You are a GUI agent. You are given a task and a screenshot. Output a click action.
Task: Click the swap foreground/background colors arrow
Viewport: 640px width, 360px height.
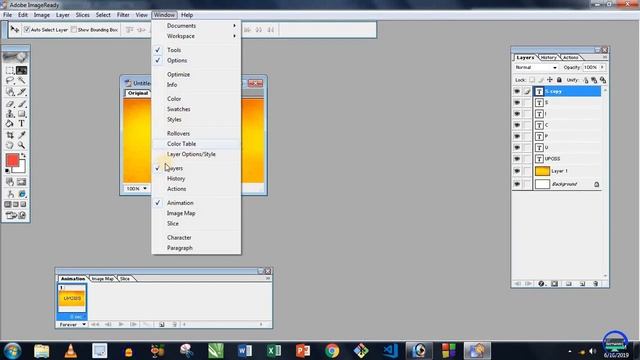pos(23,156)
